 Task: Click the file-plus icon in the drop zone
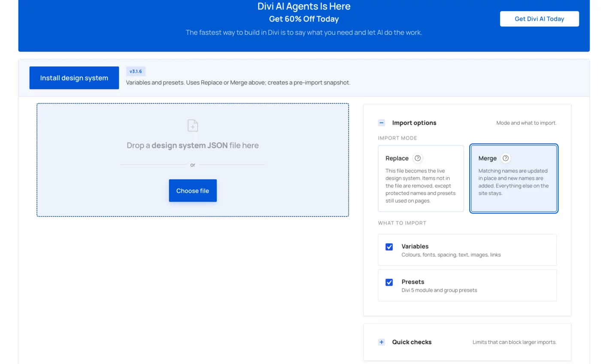pos(193,126)
